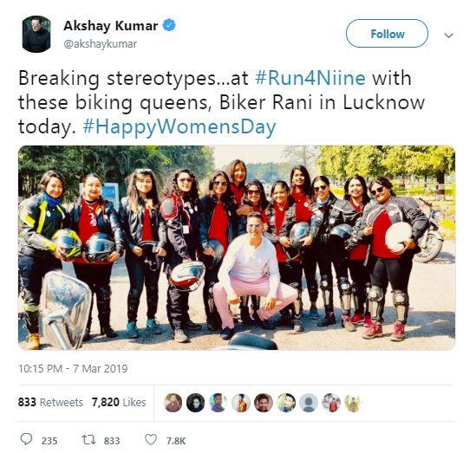476x453 pixels.
Task: Click the blue verified badge
Action: 169,25
